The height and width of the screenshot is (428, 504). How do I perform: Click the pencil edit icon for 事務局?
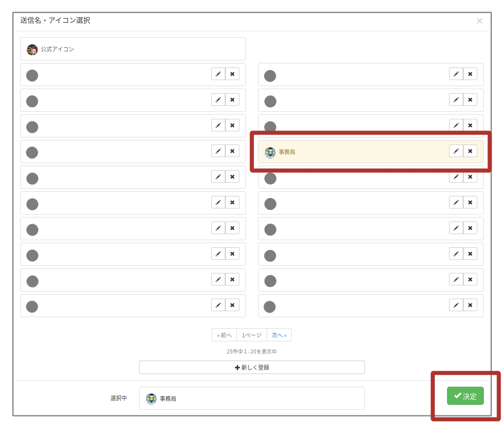click(456, 151)
